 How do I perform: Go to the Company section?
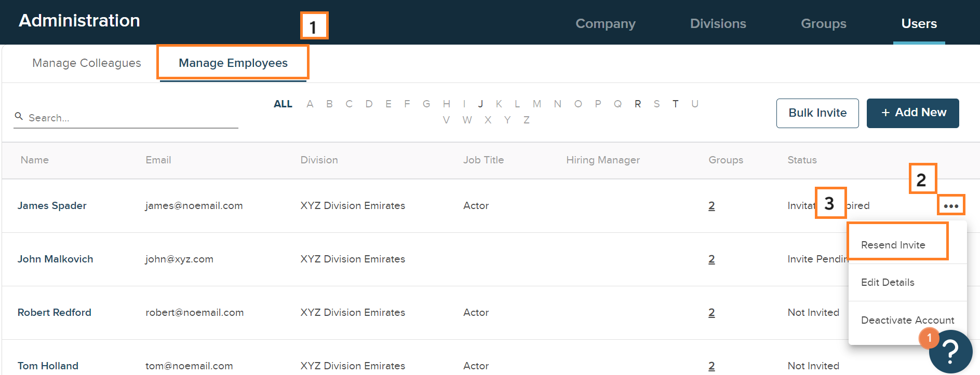pyautogui.click(x=605, y=24)
